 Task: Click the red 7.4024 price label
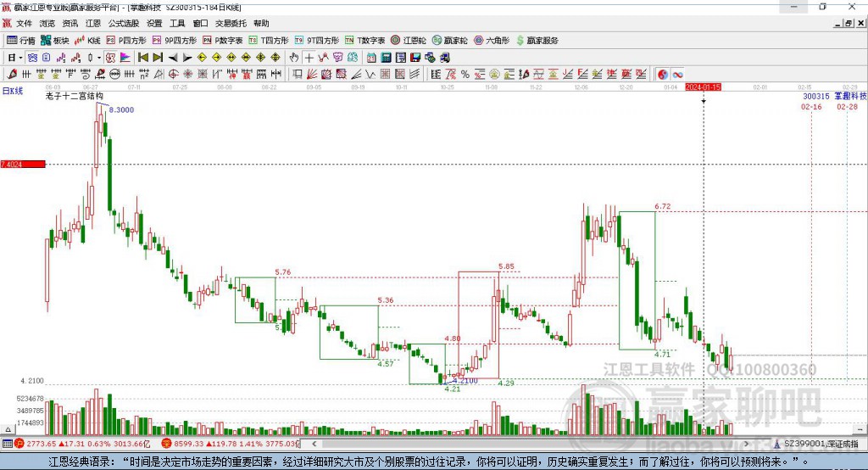click(22, 164)
